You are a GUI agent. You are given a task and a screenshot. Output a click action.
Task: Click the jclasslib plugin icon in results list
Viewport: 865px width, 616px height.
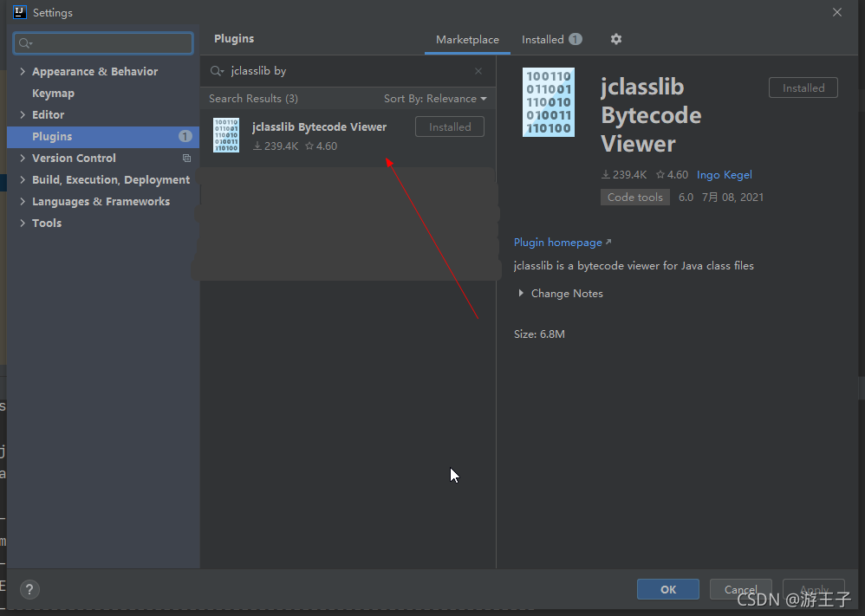pyautogui.click(x=226, y=135)
